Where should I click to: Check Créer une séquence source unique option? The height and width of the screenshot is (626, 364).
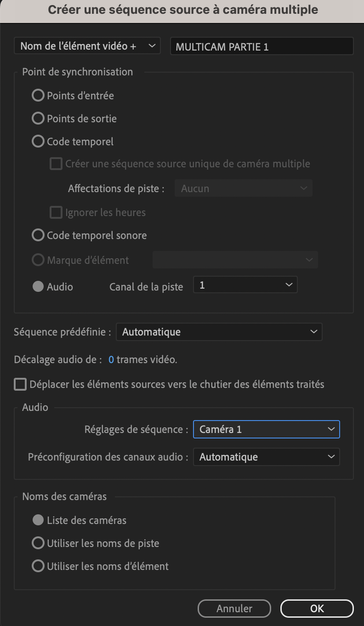click(x=56, y=164)
